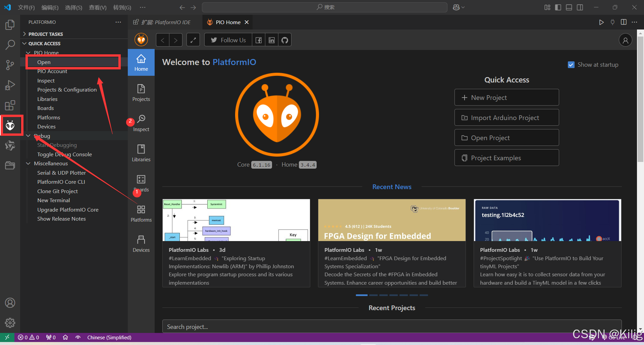The height and width of the screenshot is (345, 644).
Task: Select the second news carousel indicator
Action: click(373, 295)
